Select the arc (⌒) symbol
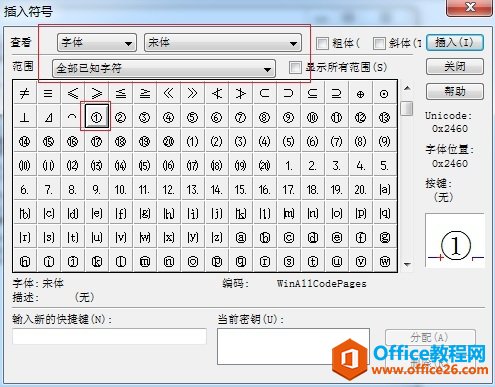 [x=72, y=117]
